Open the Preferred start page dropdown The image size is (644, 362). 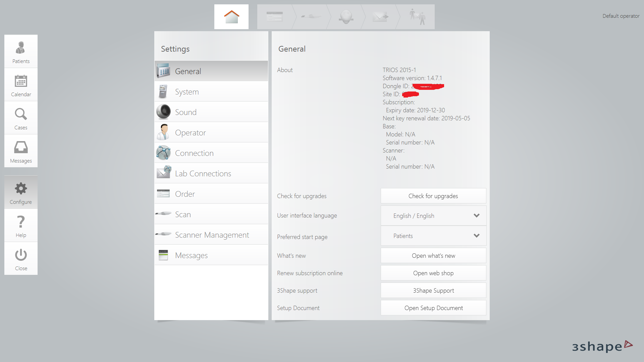coord(433,236)
